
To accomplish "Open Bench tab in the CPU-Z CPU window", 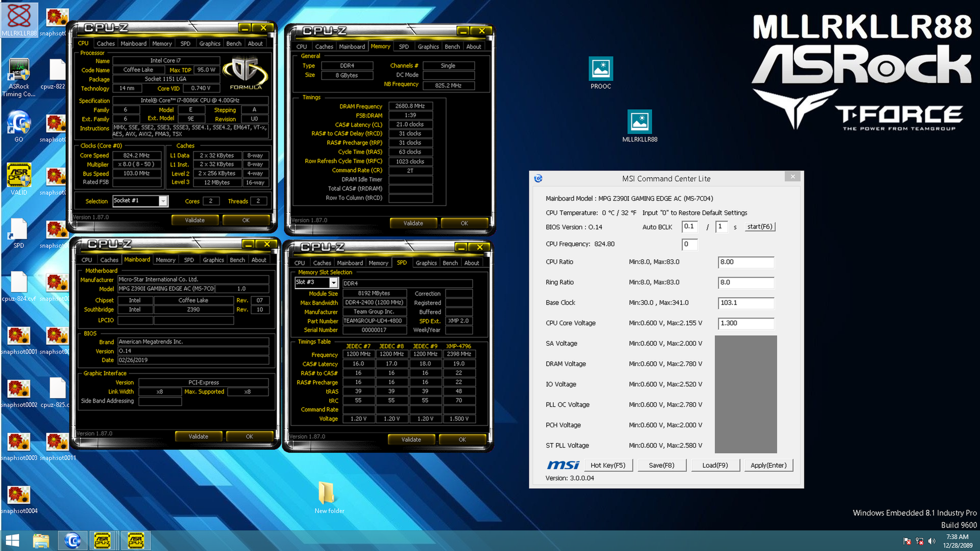I will 234,44.
